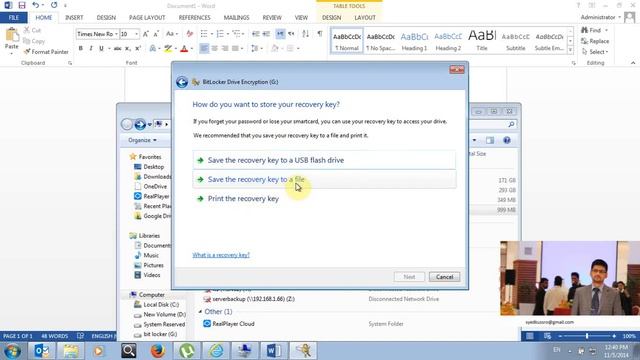Screen dimensions: 640x360
Task: Open Firefox from taskbar
Action: coord(158,351)
